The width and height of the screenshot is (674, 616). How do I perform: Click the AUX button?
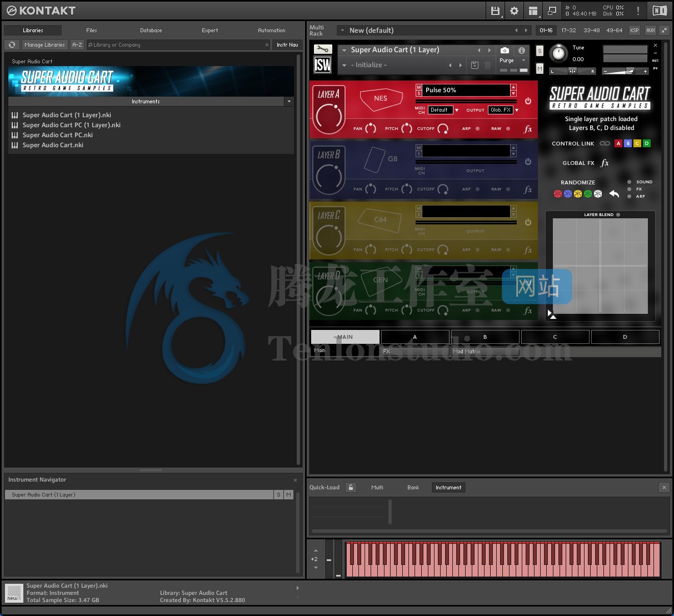point(651,31)
